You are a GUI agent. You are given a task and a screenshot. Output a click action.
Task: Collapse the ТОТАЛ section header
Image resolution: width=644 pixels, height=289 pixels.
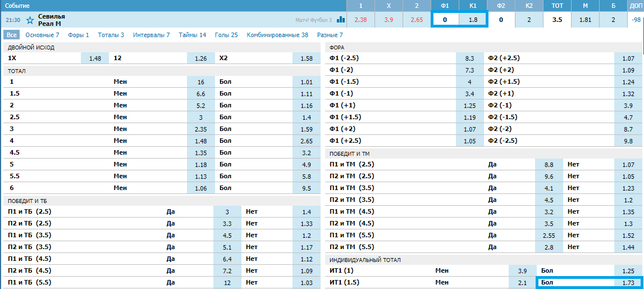tap(163, 71)
